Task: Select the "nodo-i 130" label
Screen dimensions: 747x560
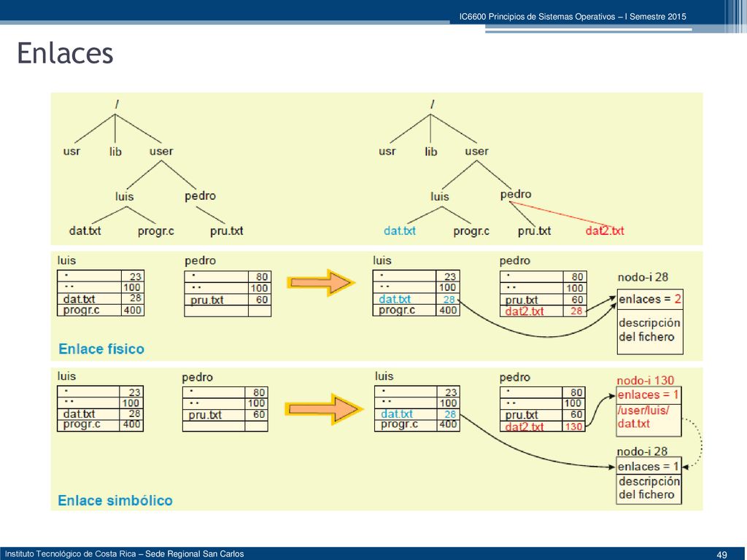Action: click(x=646, y=381)
